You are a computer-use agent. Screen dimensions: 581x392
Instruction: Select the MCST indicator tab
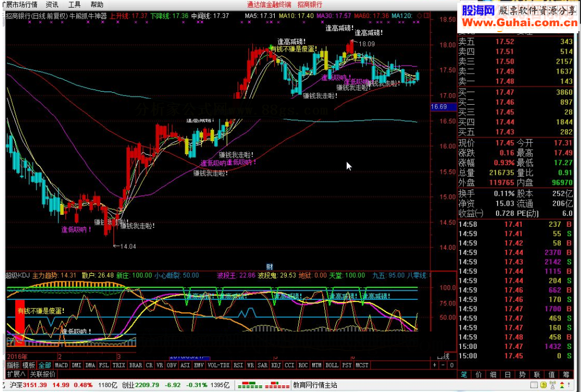pos(362,365)
